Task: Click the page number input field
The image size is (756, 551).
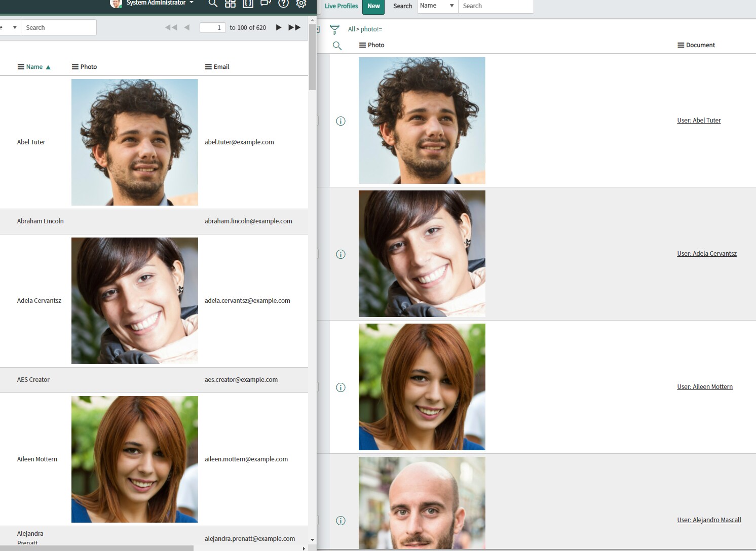Action: click(x=212, y=27)
